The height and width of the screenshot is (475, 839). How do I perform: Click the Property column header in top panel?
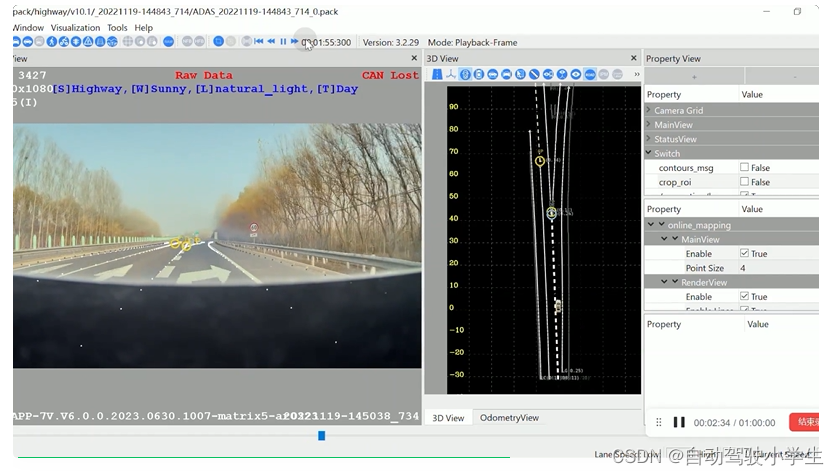point(664,94)
